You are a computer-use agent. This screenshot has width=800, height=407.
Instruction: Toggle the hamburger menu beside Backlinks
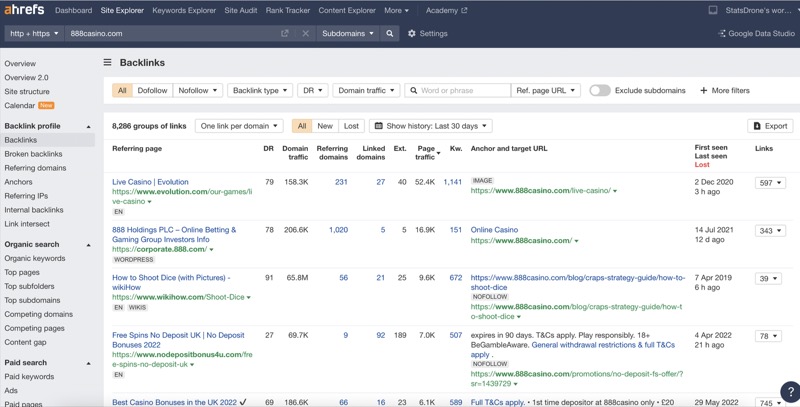tap(108, 62)
